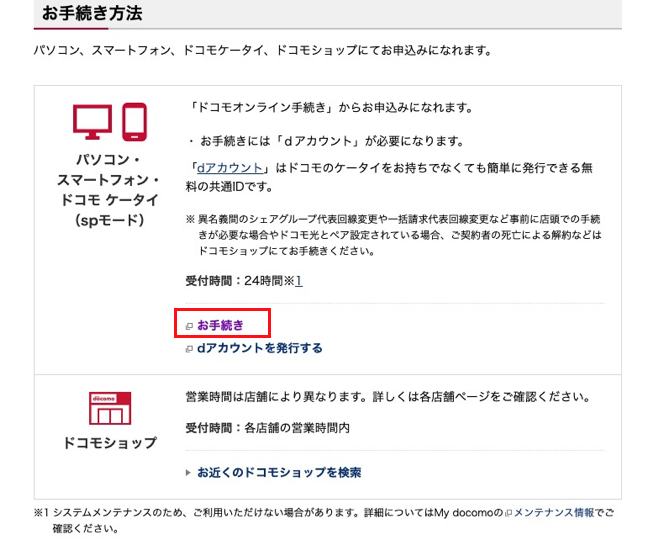Click the ドコモショップ label under the shop icon
The image size is (664, 540).
click(110, 443)
